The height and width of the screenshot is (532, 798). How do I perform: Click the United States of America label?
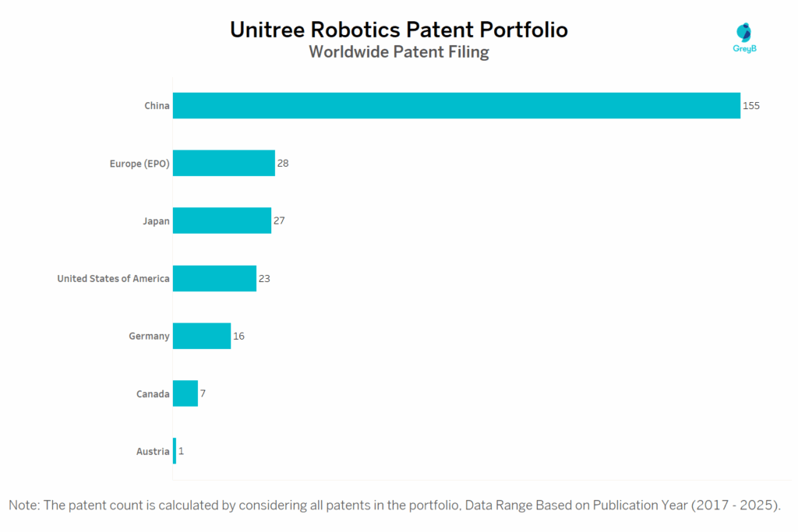coord(113,279)
